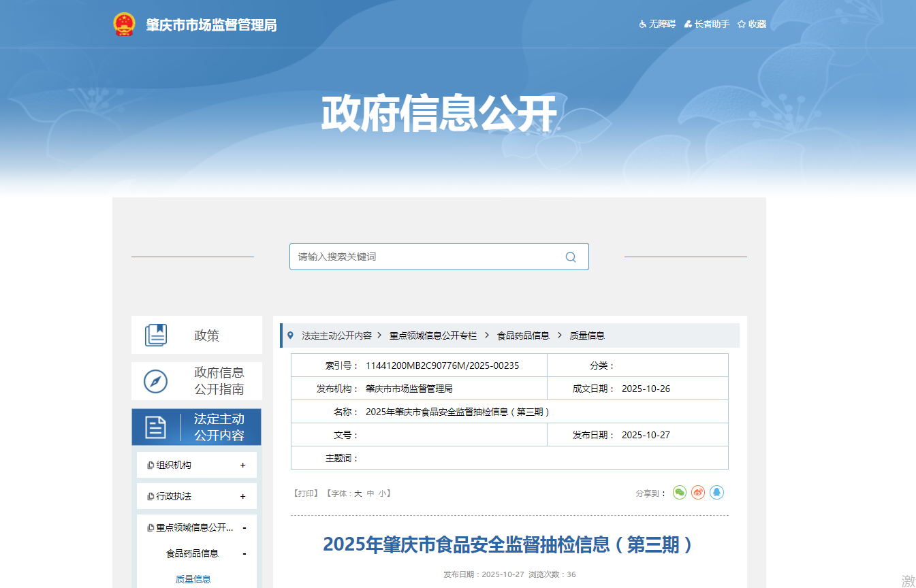Share article via QQ bell icon
This screenshot has width=916, height=588.
click(716, 493)
